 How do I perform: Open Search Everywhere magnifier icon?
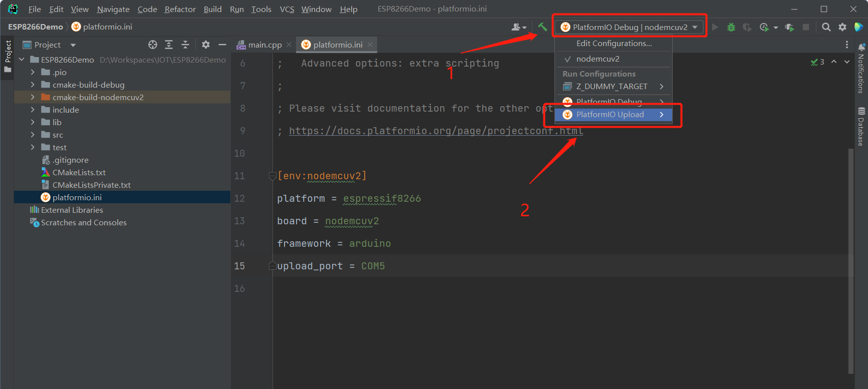coord(826,27)
